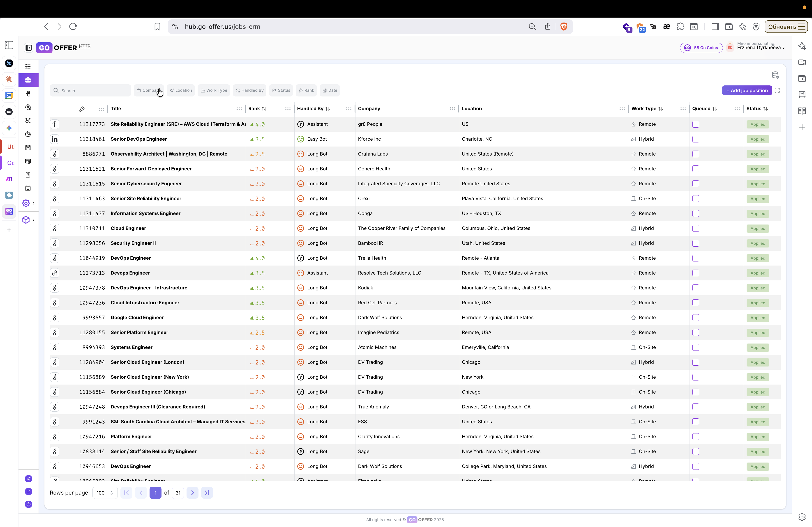Toggle Queued checkbox for Crexi row
Image resolution: width=812 pixels, height=527 pixels.
(696, 198)
